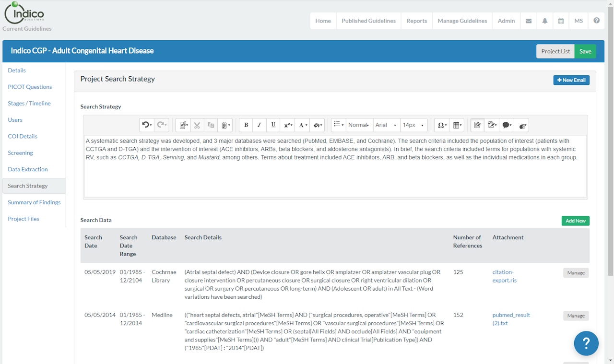Click Add New in Search Data
This screenshot has width=614, height=364.
pos(576,221)
